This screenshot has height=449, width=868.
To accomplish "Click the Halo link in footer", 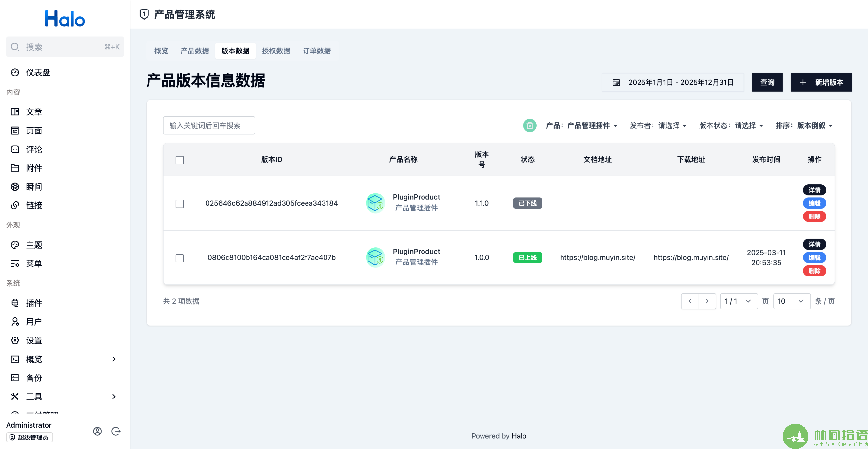I will (519, 436).
